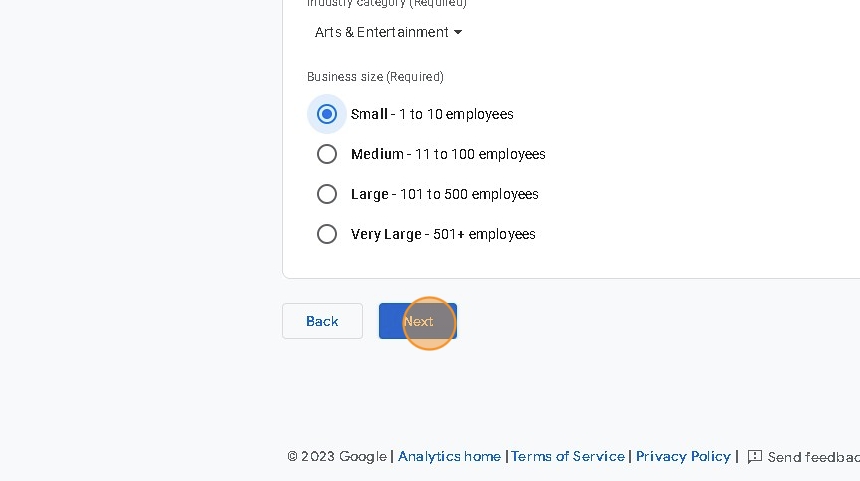Click the '11 to 100 employees' label
860x481 pixels.
click(480, 154)
